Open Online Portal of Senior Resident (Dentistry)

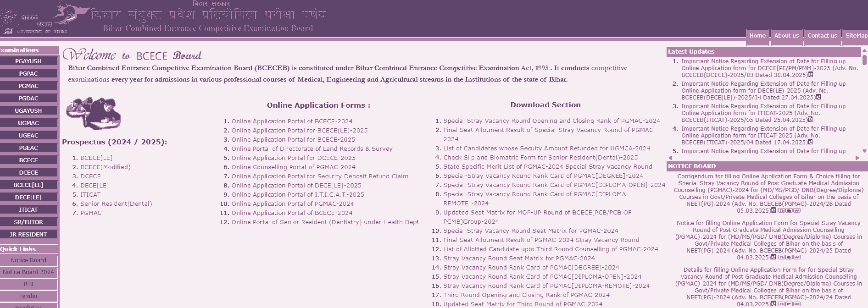pyautogui.click(x=325, y=222)
